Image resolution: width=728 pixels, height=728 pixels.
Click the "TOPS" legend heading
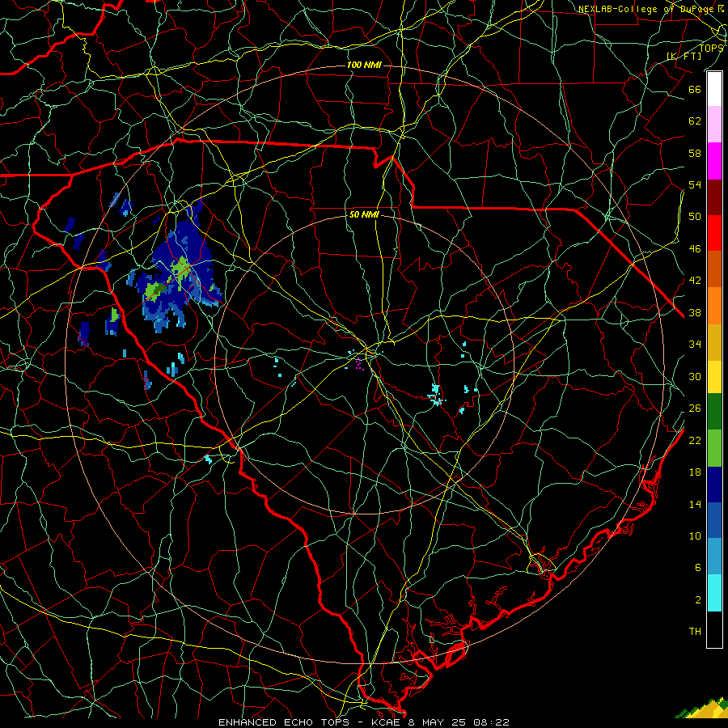coord(711,48)
